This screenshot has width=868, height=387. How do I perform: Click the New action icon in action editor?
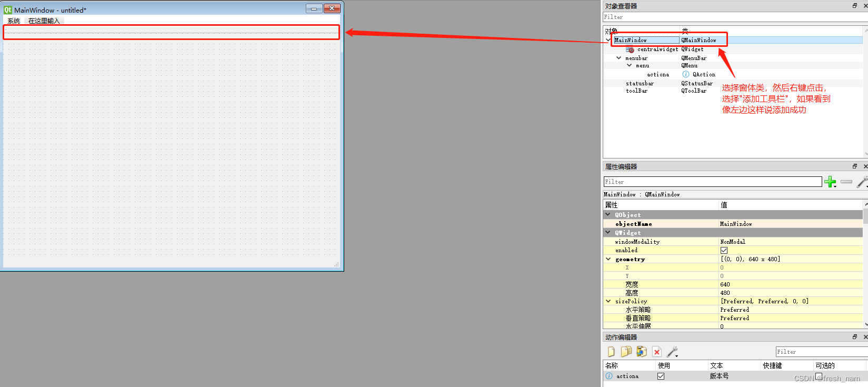(611, 352)
